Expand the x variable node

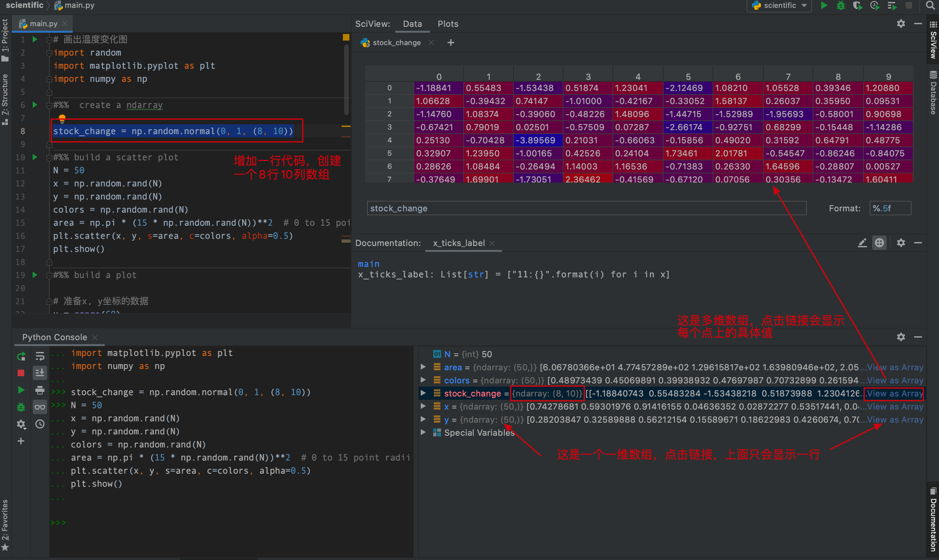423,406
